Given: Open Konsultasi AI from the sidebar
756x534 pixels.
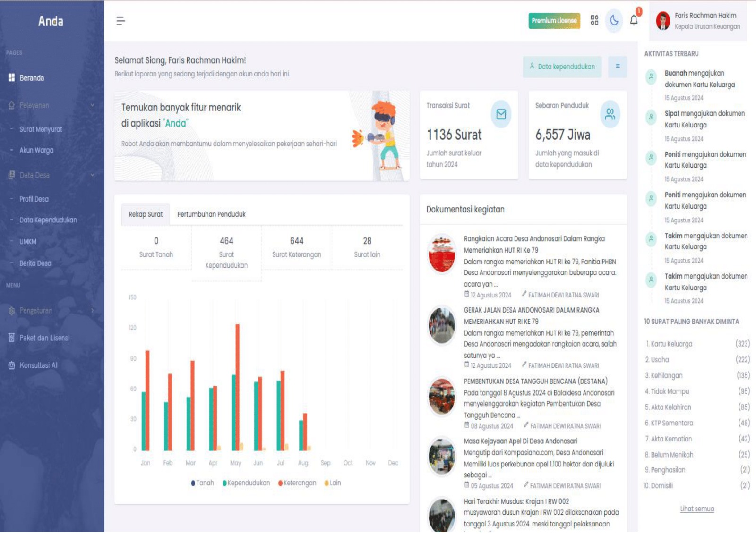Looking at the screenshot, I should pyautogui.click(x=38, y=365).
